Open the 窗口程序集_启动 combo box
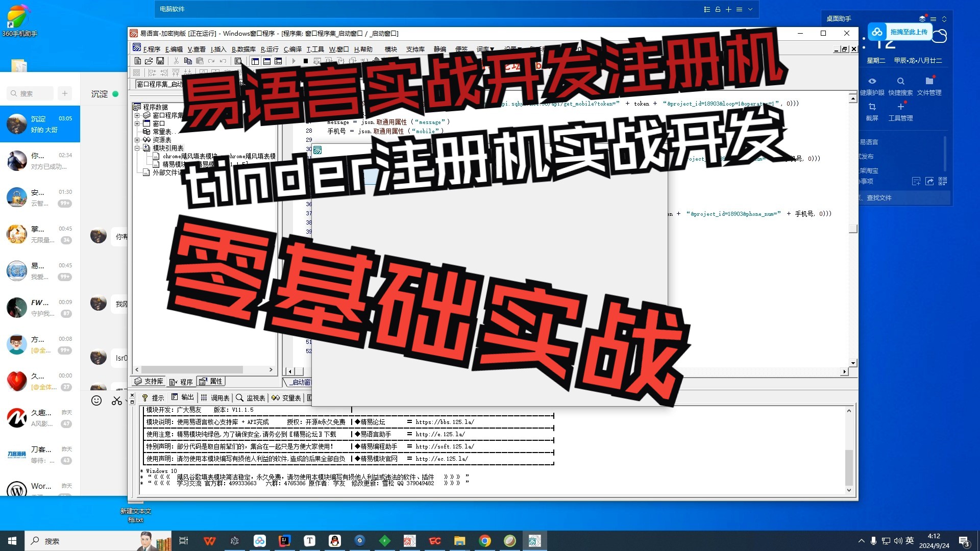The width and height of the screenshot is (980, 551). 160,84
